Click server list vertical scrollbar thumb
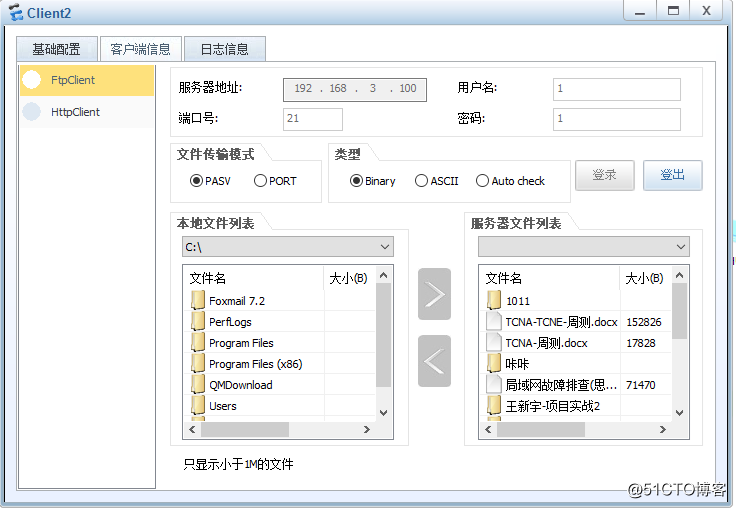 [x=679, y=310]
